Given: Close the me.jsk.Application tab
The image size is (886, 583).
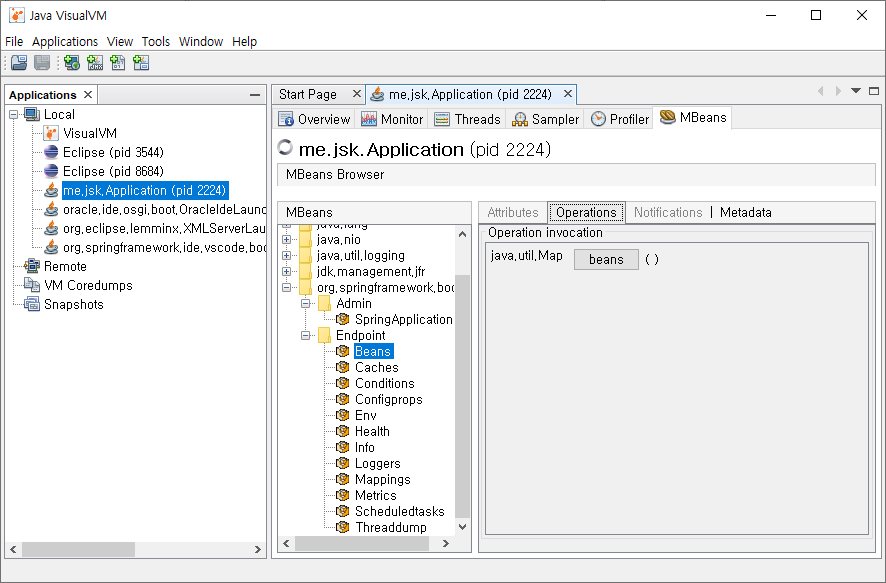Looking at the screenshot, I should (x=568, y=94).
